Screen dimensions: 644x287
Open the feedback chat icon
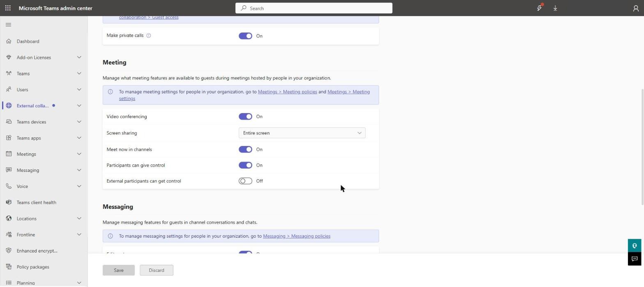tap(634, 259)
